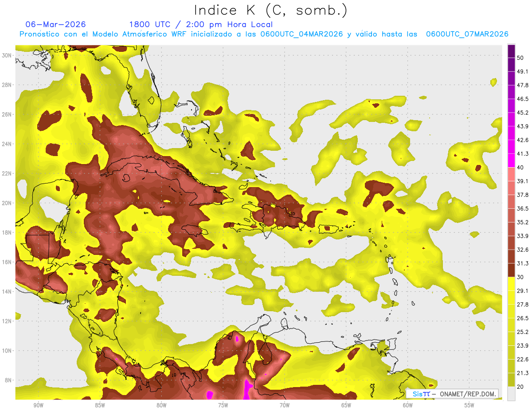The image size is (532, 411).
Task: Click the colorbar value '20'
Action: [x=520, y=387]
